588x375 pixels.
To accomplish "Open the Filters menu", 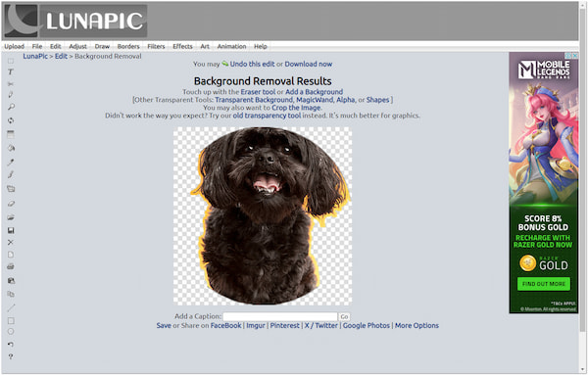I will [156, 46].
